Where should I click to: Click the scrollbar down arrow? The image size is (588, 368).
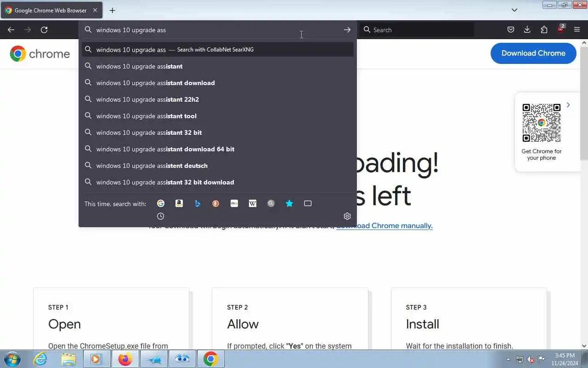coord(584,346)
